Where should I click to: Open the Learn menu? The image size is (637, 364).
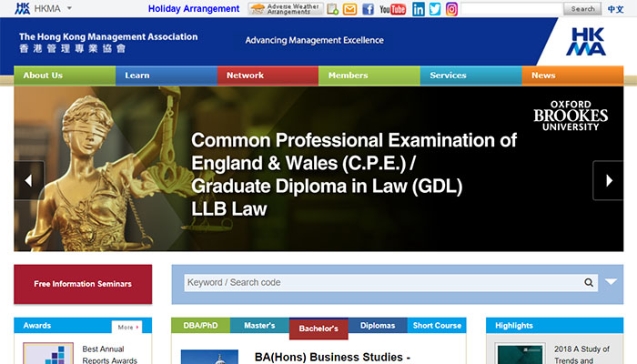[137, 76]
